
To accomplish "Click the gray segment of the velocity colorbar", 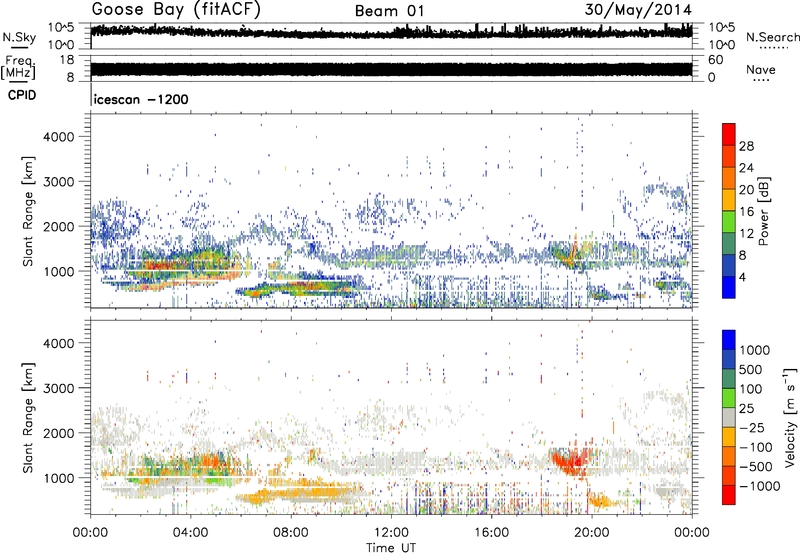I will coord(729,417).
